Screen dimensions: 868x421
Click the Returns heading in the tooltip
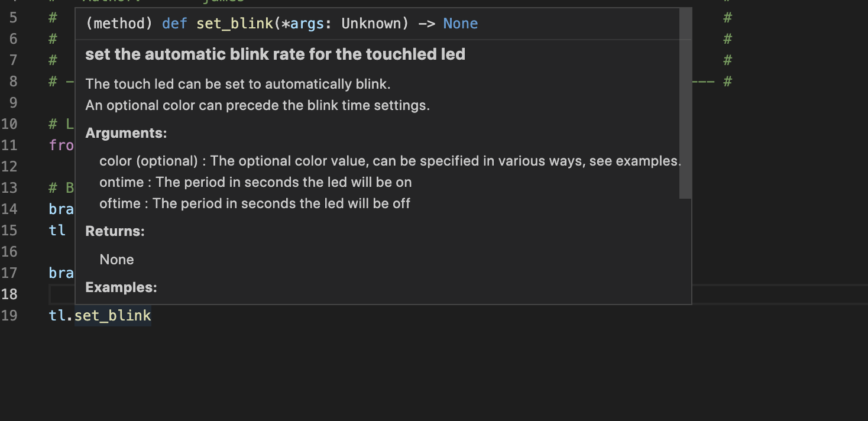tap(115, 231)
